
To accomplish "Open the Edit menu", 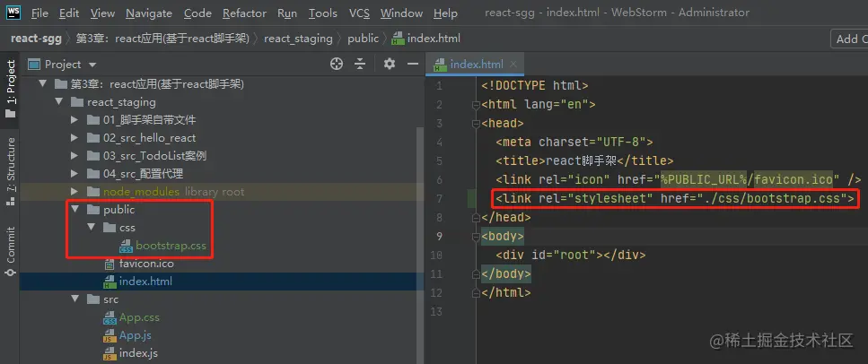I will click(68, 13).
